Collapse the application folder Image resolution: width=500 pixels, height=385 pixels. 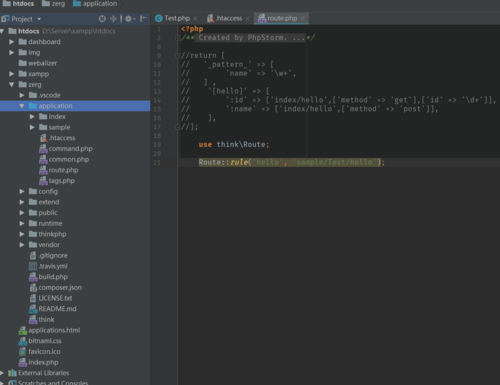click(22, 106)
